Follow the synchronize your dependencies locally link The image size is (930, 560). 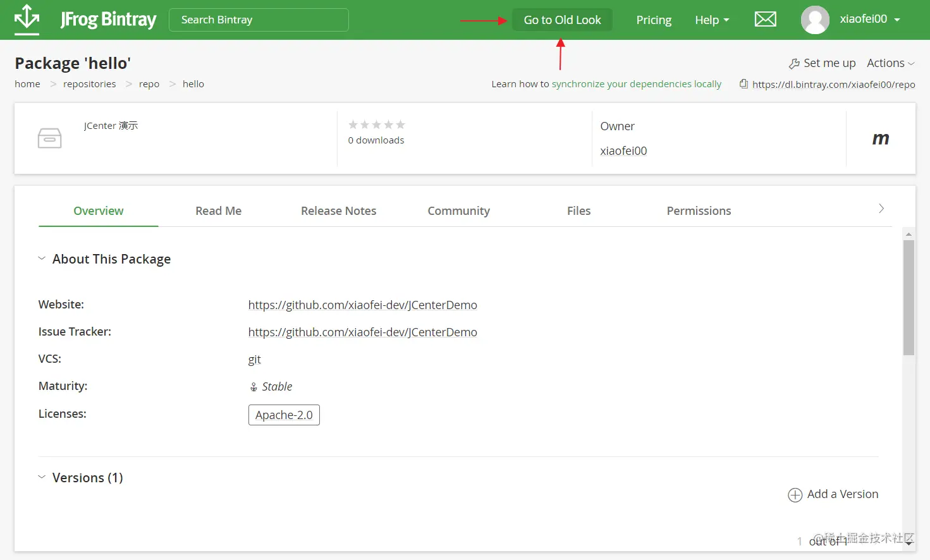[x=636, y=84]
